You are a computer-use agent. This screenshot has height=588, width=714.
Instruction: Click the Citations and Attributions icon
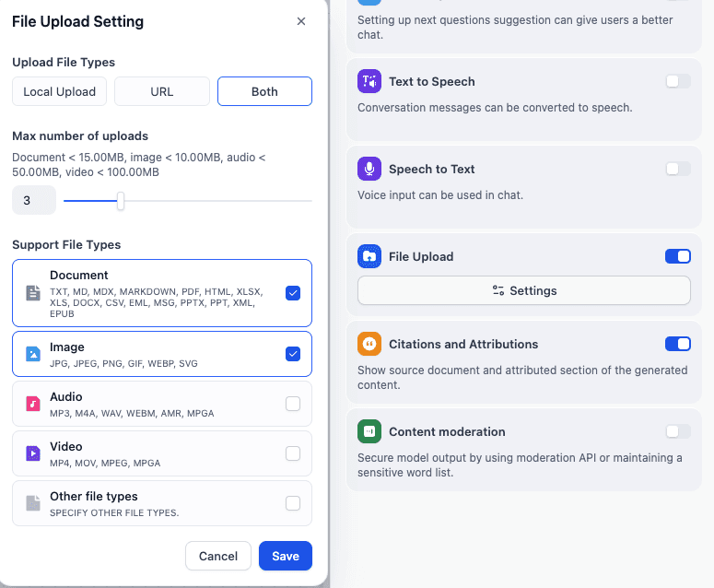click(369, 344)
